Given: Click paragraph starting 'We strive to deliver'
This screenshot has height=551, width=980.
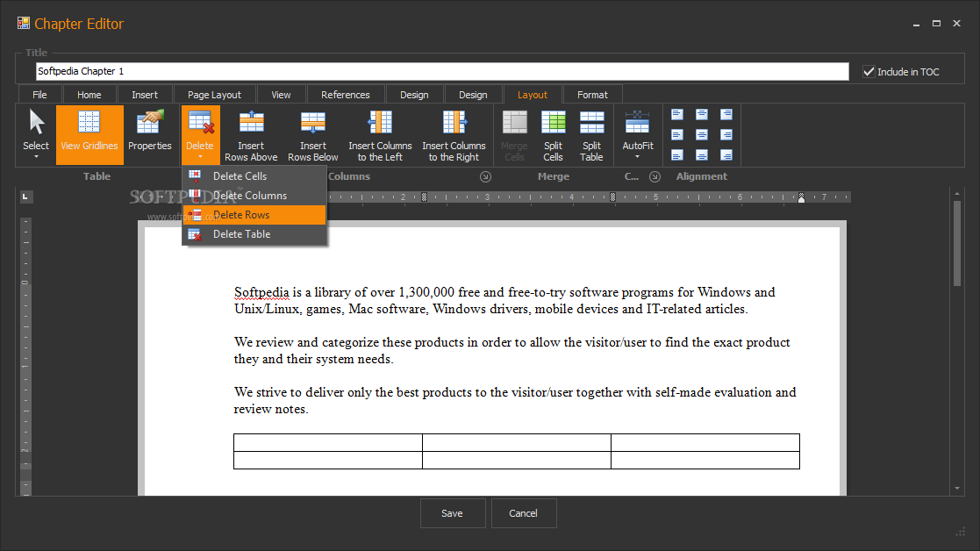Looking at the screenshot, I should 515,400.
